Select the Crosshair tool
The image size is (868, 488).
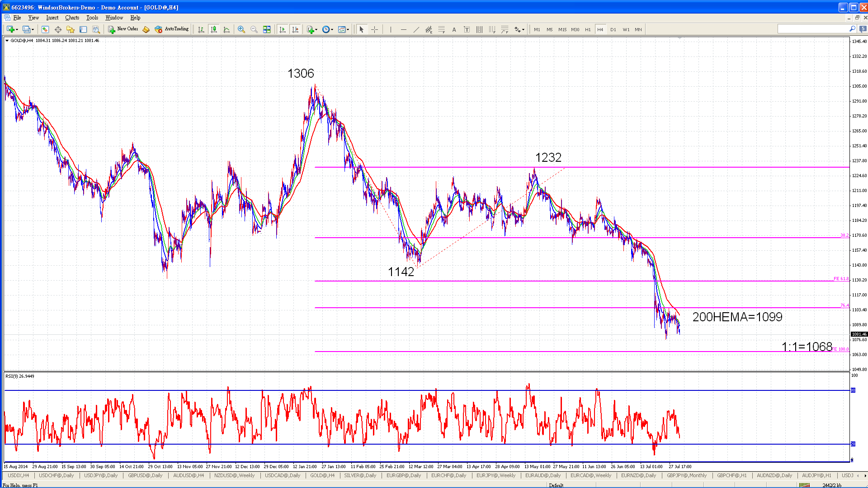coord(374,29)
